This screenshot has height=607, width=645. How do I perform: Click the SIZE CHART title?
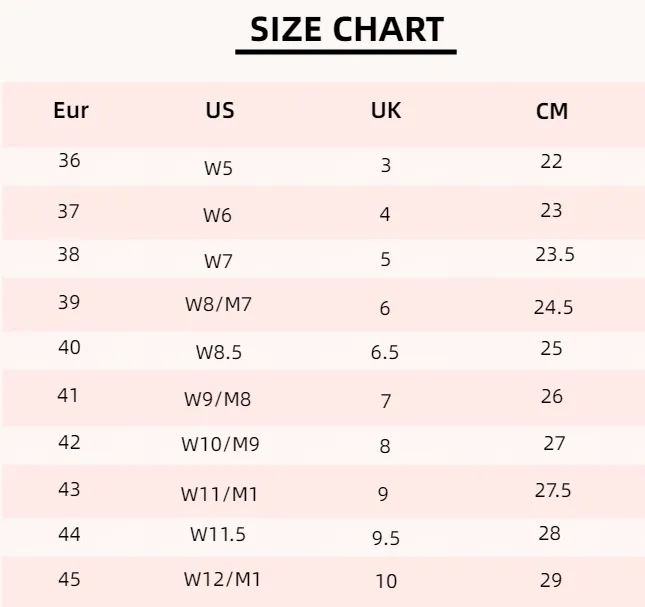[347, 30]
